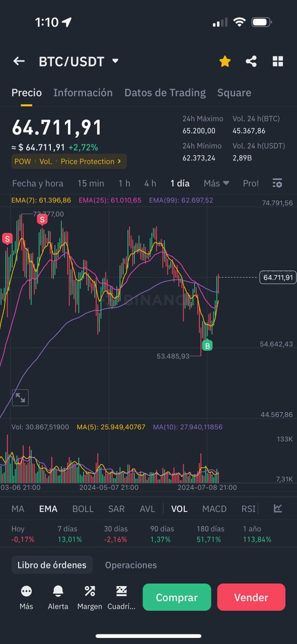The image size is (297, 644).
Task: Tap the EMA(7) value label
Action: (41, 200)
